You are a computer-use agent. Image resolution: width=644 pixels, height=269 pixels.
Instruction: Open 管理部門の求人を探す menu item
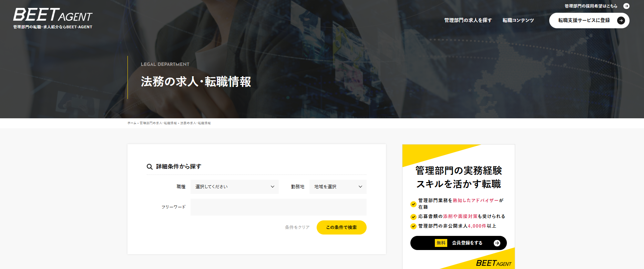point(468,20)
